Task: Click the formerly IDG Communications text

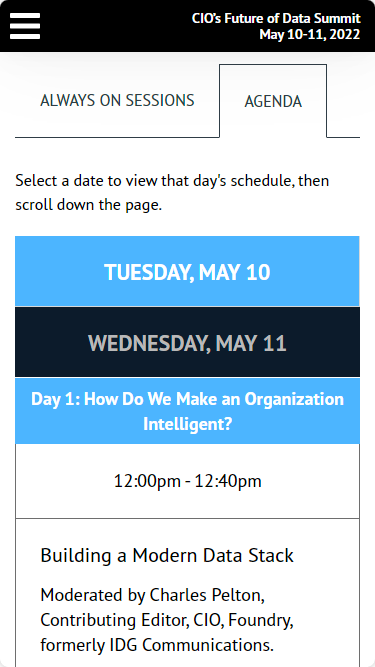Action: click(157, 645)
